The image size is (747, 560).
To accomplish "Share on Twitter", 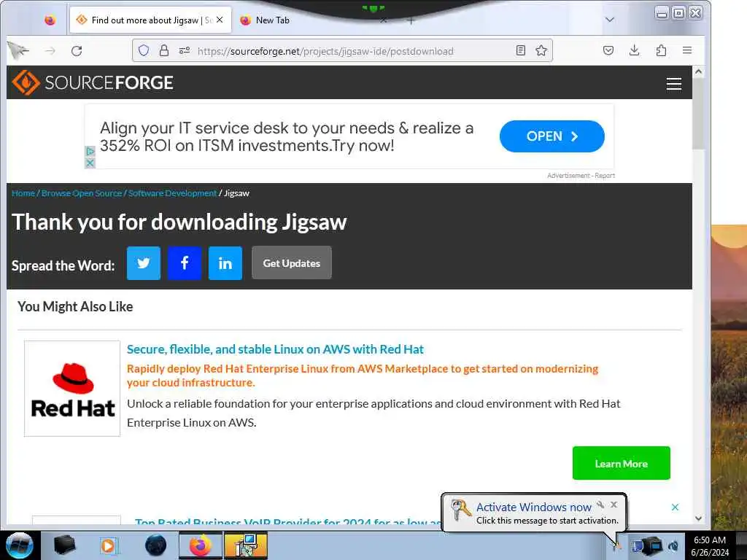I will [144, 262].
